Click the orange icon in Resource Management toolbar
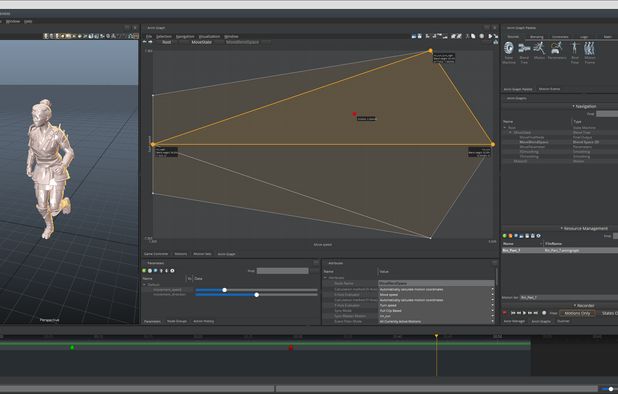This screenshot has height=394, width=618. point(510,236)
